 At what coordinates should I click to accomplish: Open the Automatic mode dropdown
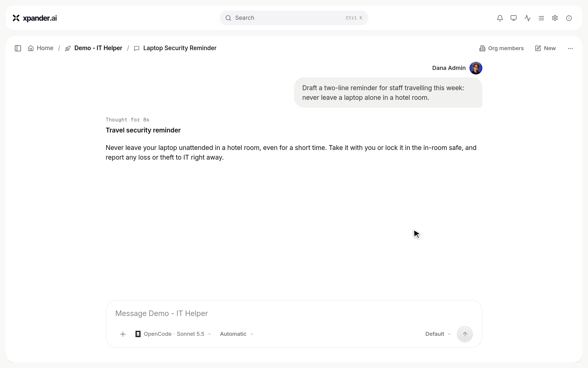point(237,334)
